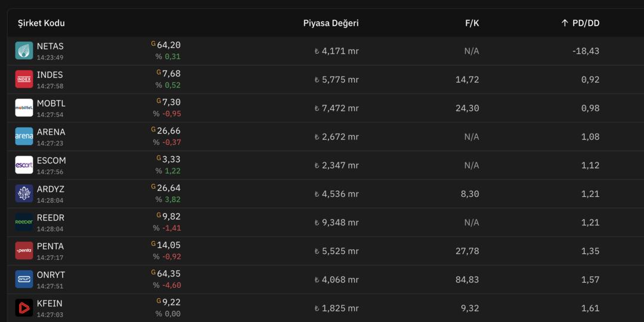Open the KFEIN play-shaped logo icon
Screen dimensions: 644x322
[24, 308]
